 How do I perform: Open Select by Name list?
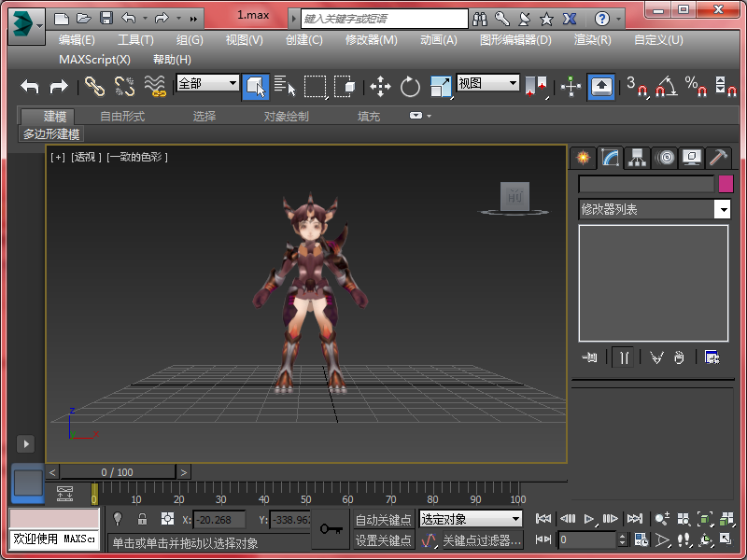[x=285, y=87]
